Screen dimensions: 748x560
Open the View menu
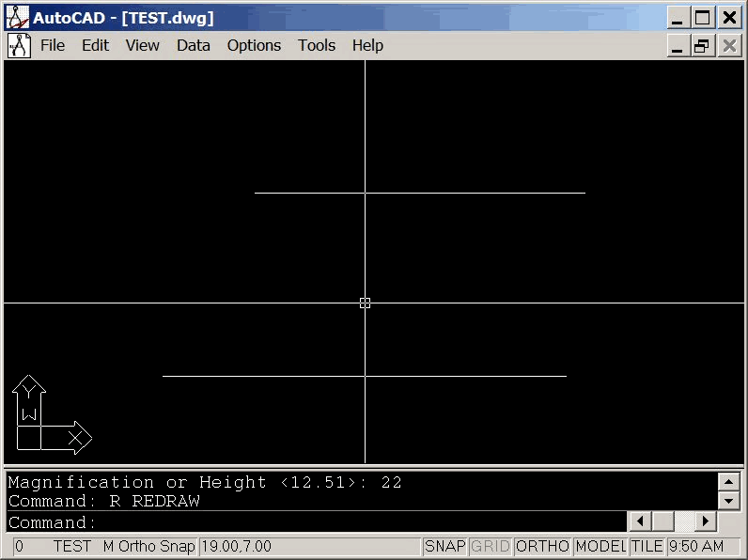tap(142, 45)
